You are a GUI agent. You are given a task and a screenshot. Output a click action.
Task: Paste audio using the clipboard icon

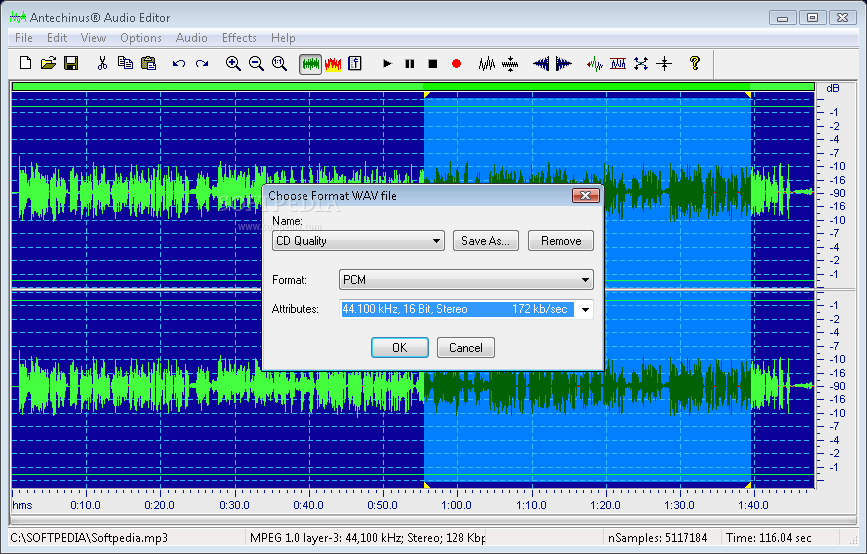pos(148,64)
